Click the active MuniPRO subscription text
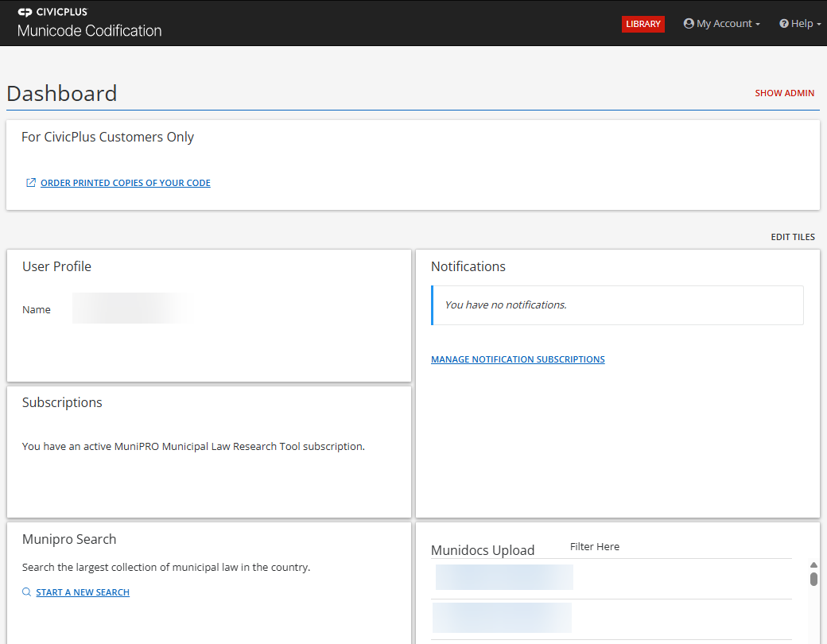 (x=193, y=446)
